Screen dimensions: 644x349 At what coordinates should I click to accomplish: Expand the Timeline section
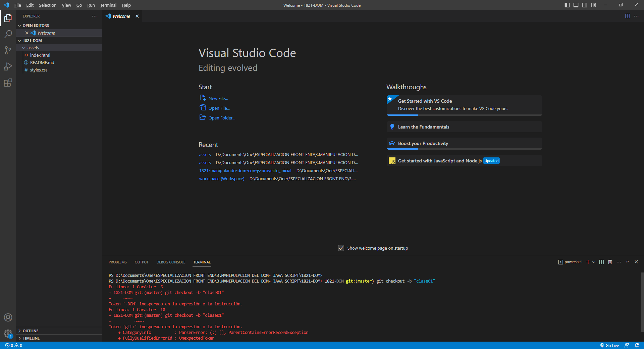60,338
